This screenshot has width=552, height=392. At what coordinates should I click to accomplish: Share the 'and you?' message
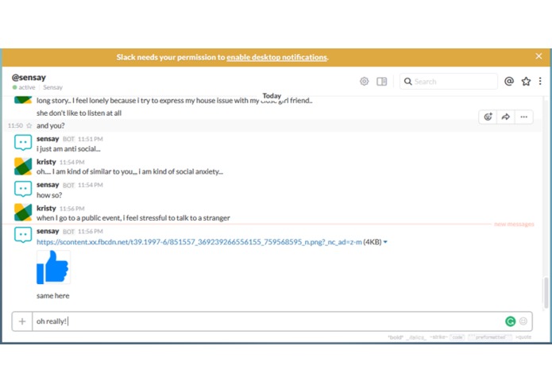tap(506, 117)
